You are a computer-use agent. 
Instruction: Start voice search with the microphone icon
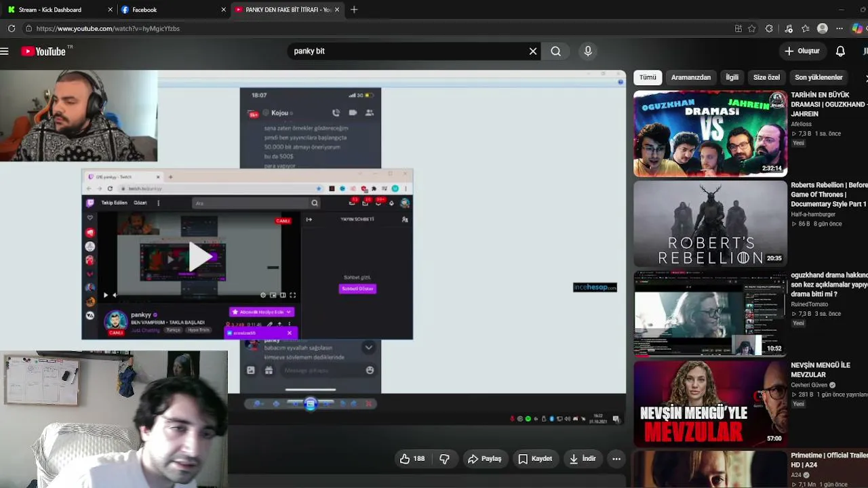click(x=588, y=51)
